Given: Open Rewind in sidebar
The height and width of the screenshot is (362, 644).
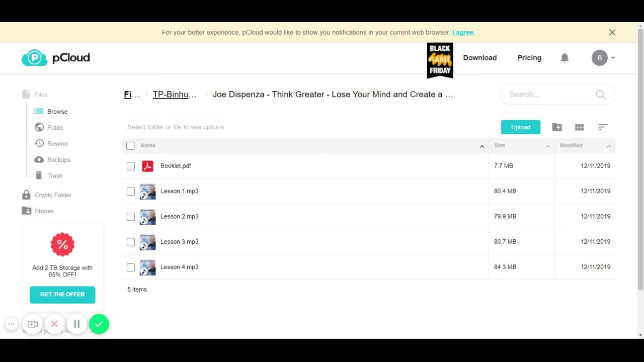Looking at the screenshot, I should pos(51,144).
